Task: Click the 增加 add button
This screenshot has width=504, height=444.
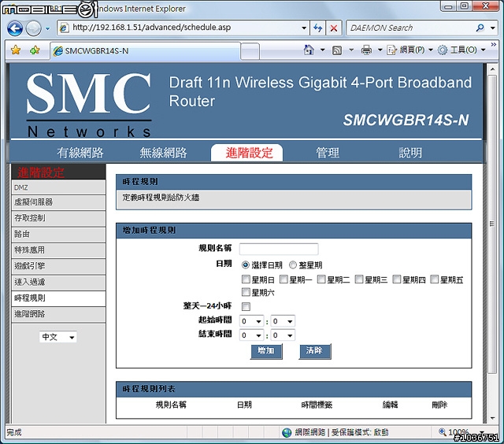Action: coord(266,351)
